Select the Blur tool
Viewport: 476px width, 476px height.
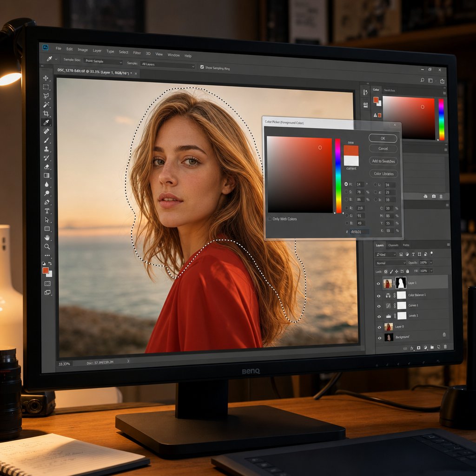[x=47, y=184]
